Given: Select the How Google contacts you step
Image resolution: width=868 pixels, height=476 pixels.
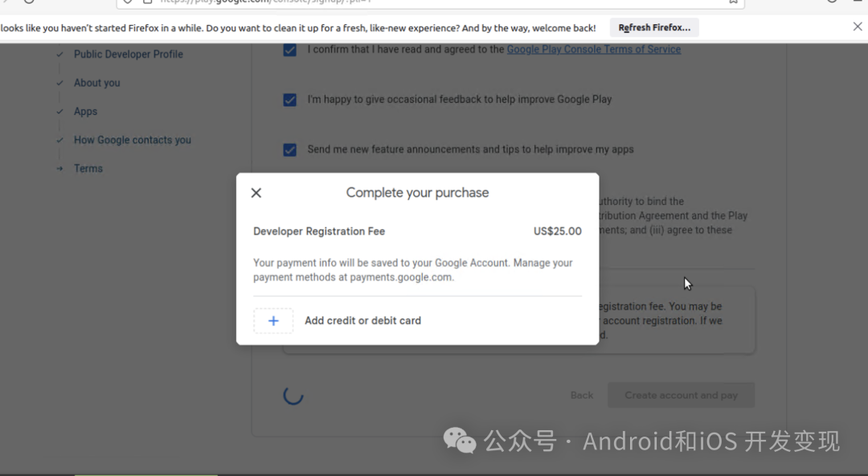Looking at the screenshot, I should click(133, 139).
